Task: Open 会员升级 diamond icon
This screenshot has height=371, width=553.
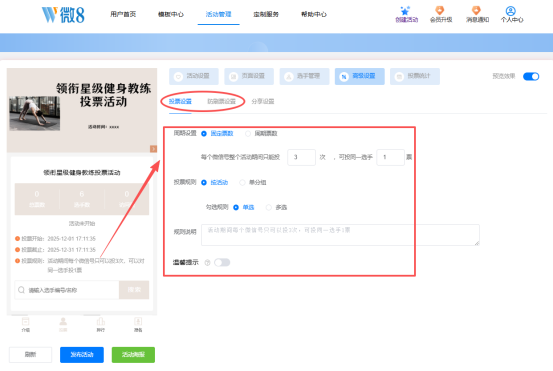Action: (x=440, y=10)
